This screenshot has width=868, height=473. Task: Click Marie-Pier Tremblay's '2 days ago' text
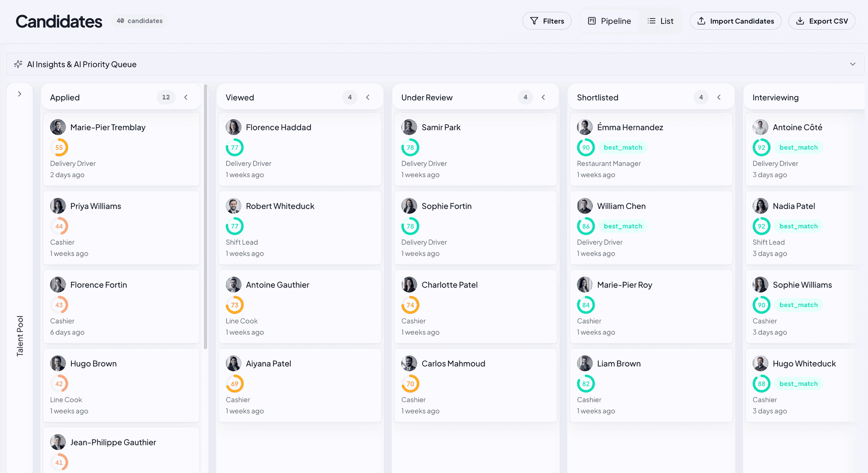[x=67, y=175]
